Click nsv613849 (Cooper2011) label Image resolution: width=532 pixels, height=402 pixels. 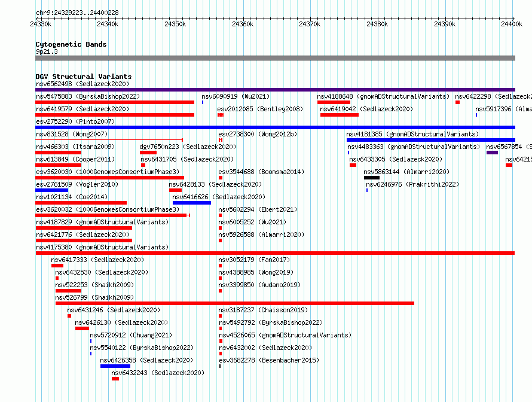click(75, 159)
